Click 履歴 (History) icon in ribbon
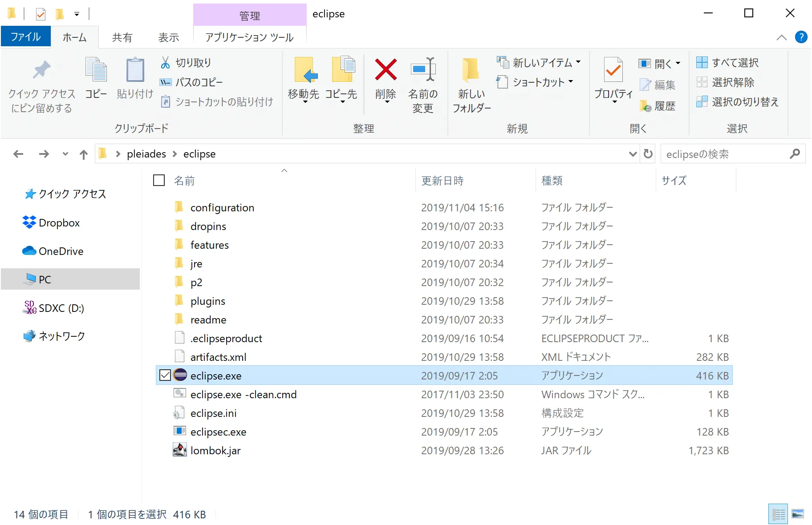The image size is (812, 525). click(x=646, y=106)
